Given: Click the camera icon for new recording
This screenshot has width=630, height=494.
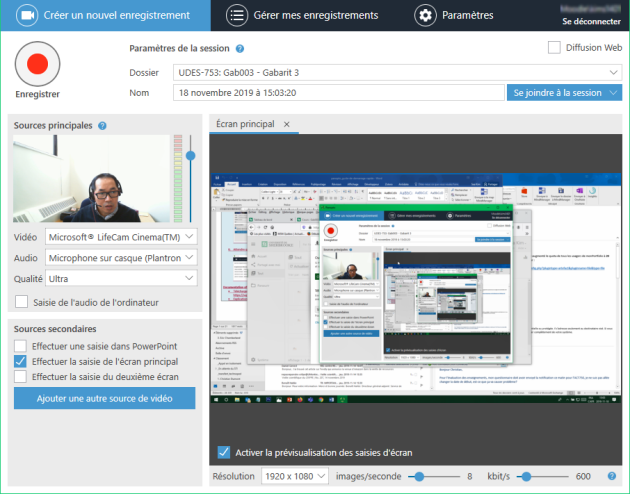Looking at the screenshot, I should point(27,15).
